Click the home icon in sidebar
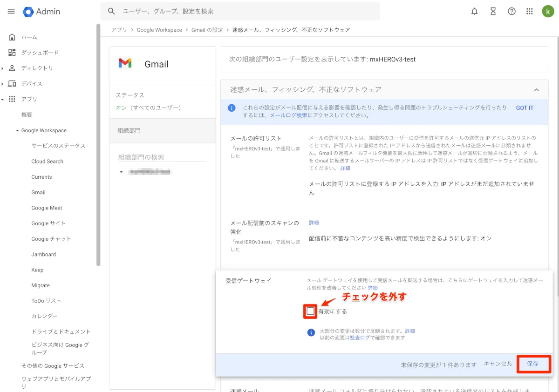Image resolution: width=559 pixels, height=392 pixels. pos(12,37)
